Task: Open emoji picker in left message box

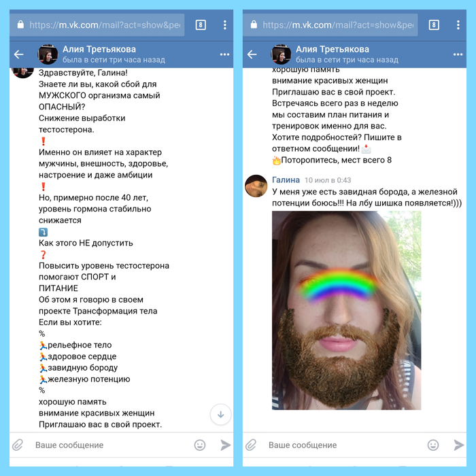Action: (x=200, y=445)
